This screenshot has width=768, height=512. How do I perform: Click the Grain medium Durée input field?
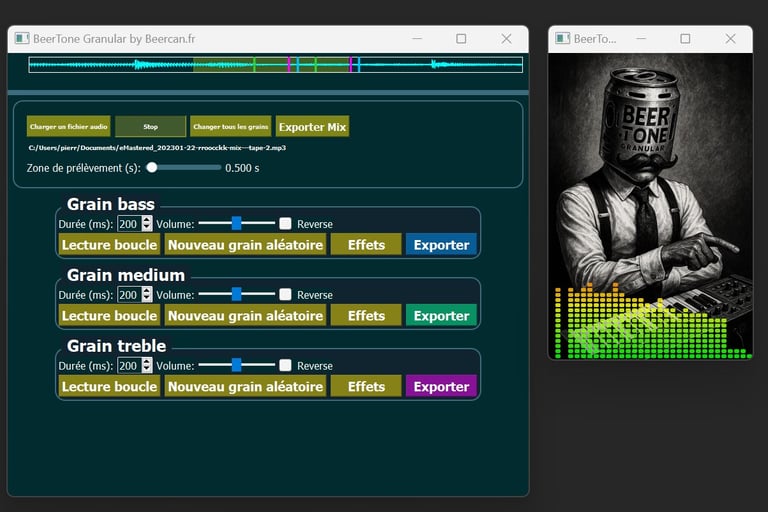click(x=130, y=295)
